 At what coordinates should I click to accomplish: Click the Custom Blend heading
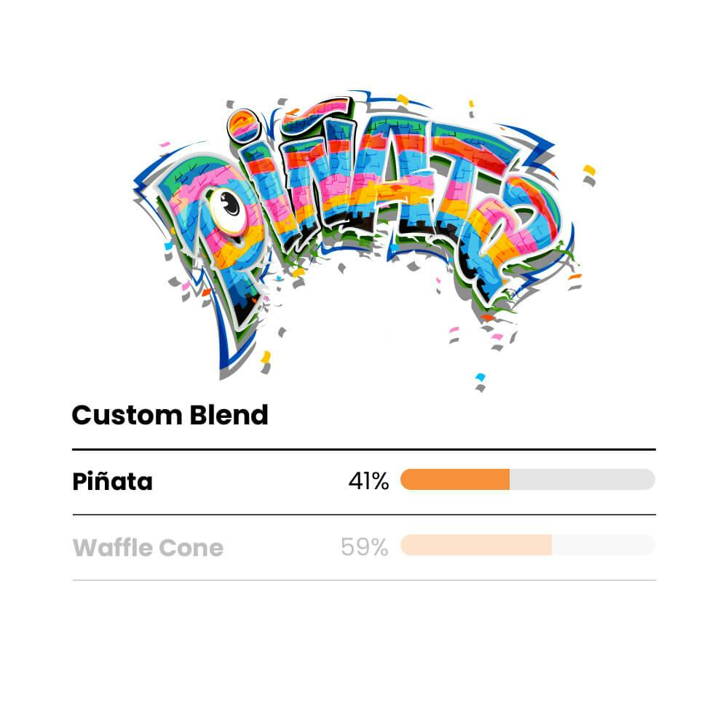coord(170,416)
